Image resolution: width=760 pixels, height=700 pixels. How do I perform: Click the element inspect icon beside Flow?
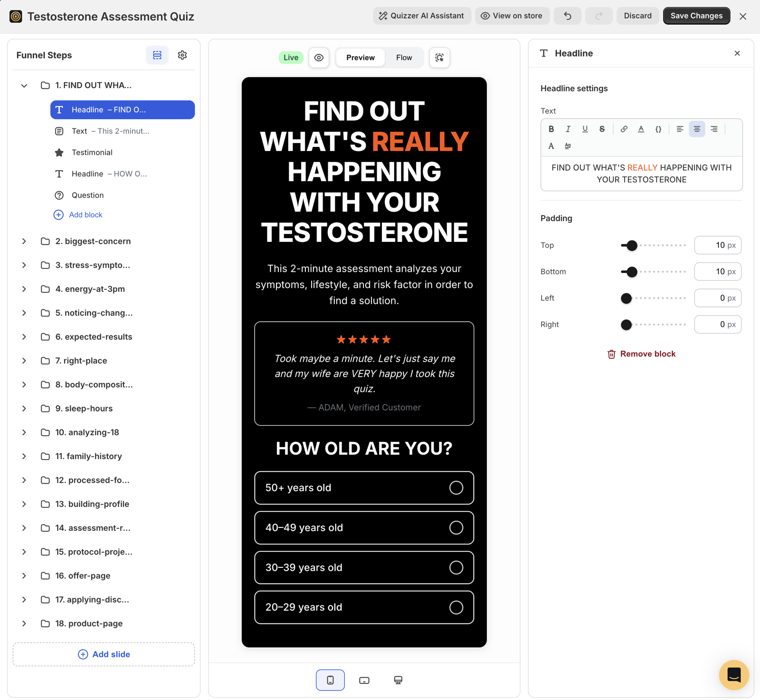coord(439,58)
